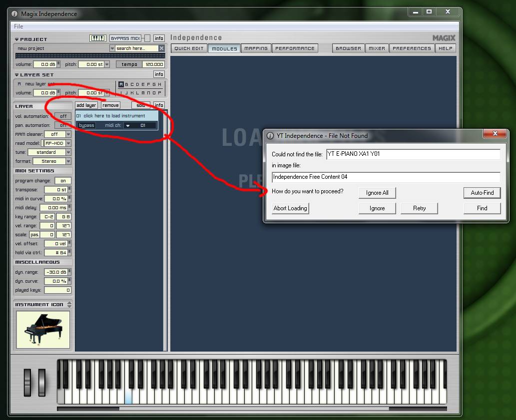
Task: Click the key range C-2 field
Action: tap(47, 217)
